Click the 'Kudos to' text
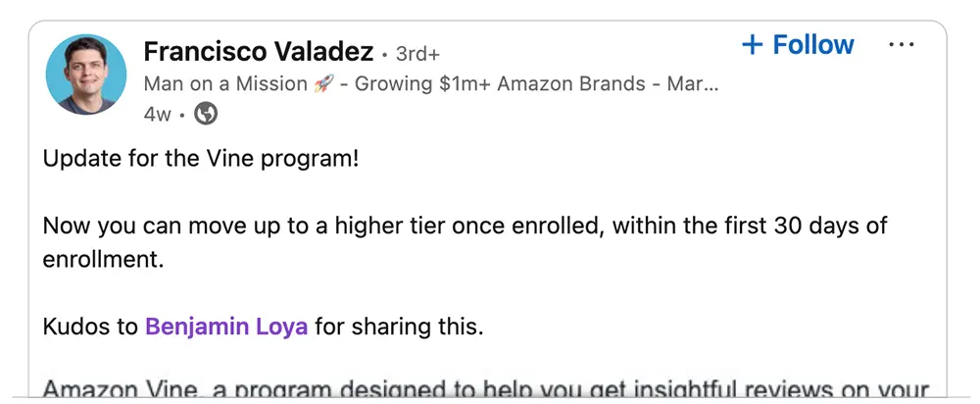The height and width of the screenshot is (404, 980). (90, 327)
